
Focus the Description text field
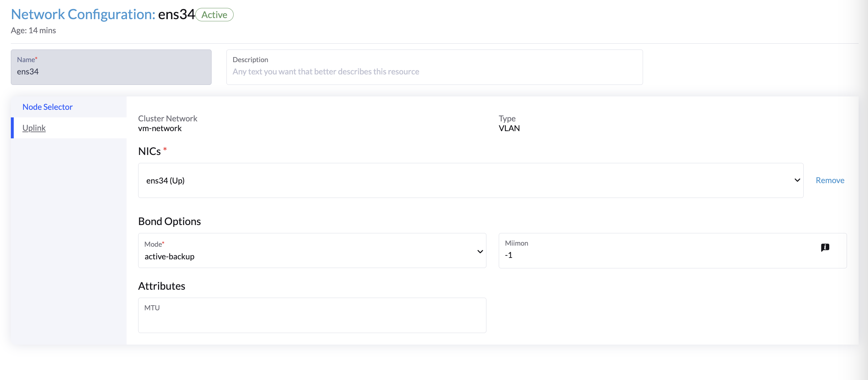[x=434, y=72]
